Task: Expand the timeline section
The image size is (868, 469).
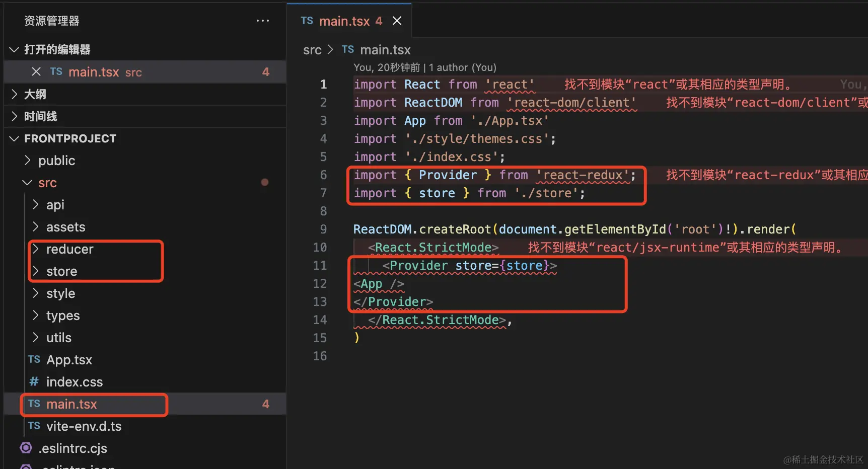Action: pos(14,116)
